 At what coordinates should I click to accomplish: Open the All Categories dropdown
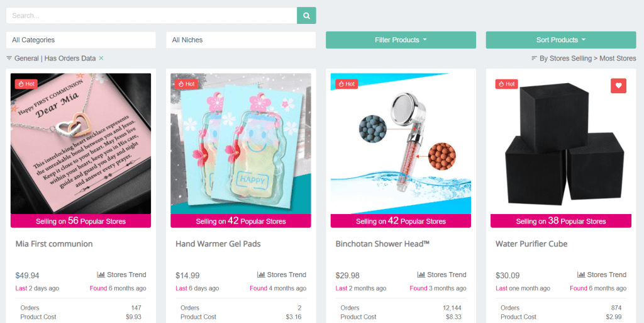coord(81,40)
